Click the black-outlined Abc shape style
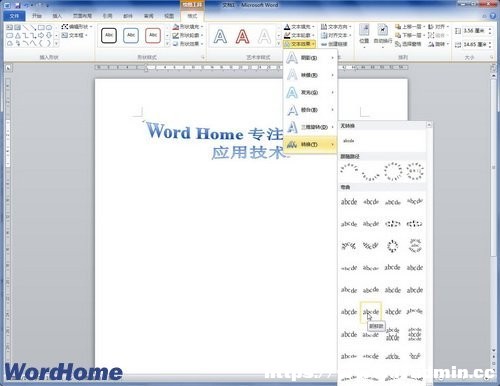This screenshot has width=500, height=386. click(109, 35)
